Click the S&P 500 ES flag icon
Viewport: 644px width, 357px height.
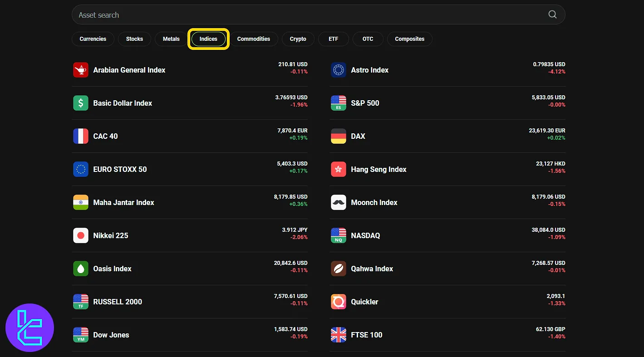point(339,103)
